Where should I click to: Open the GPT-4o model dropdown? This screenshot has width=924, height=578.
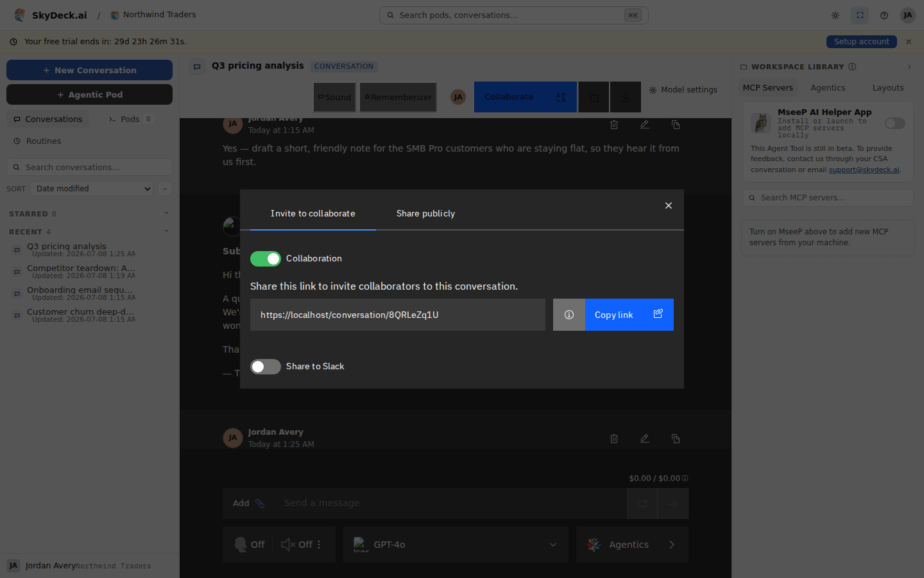click(x=456, y=545)
